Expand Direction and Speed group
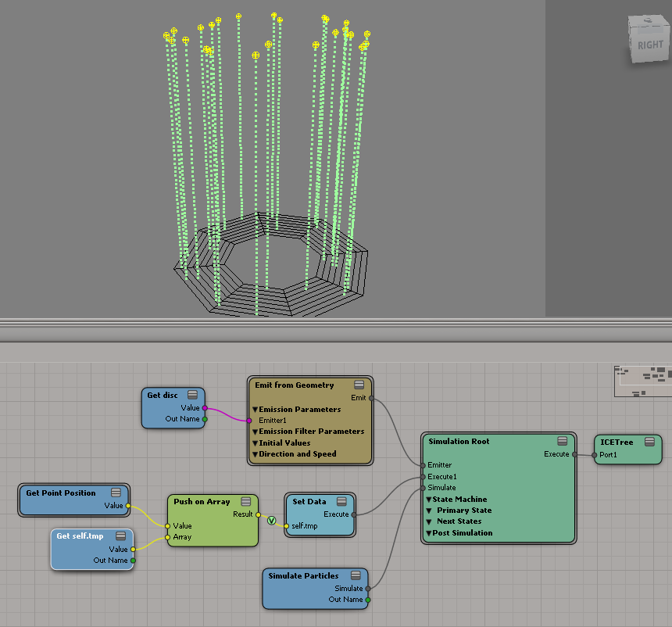The image size is (672, 627). [x=255, y=453]
